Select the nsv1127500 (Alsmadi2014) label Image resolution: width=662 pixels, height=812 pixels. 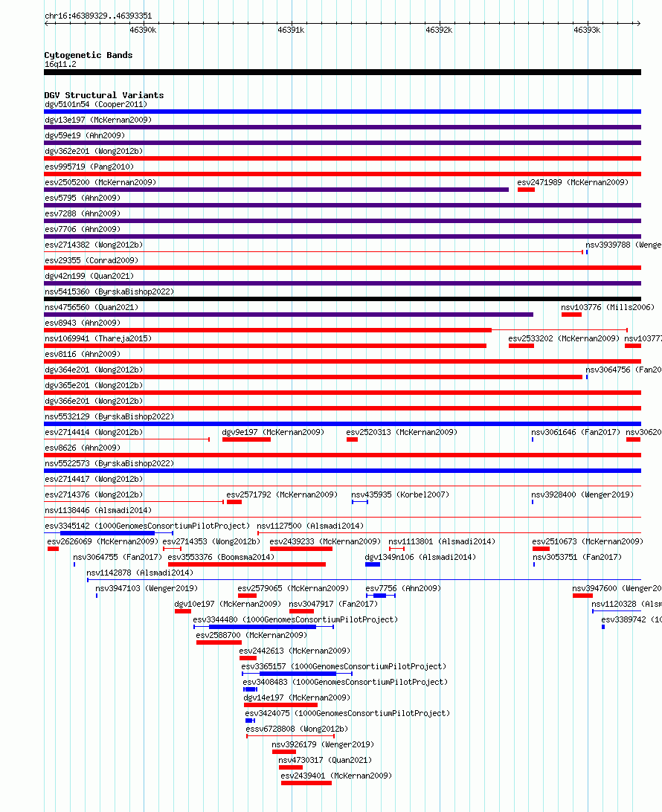pyautogui.click(x=310, y=526)
